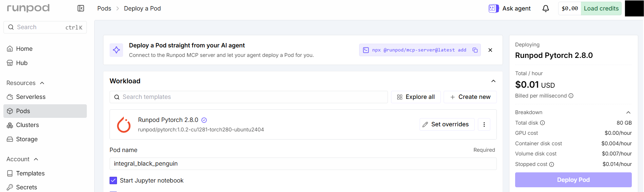The height and width of the screenshot is (192, 644).
Task: Click Explore all templates button
Action: click(416, 97)
